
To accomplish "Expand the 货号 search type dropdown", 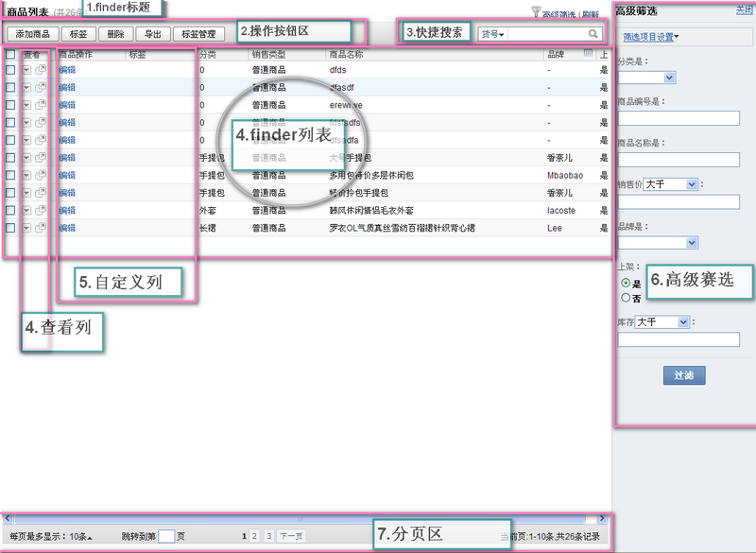I will (x=492, y=35).
